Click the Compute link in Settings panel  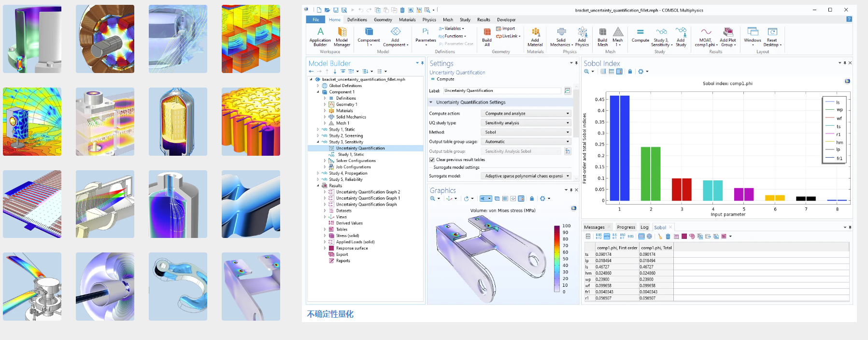(x=442, y=79)
